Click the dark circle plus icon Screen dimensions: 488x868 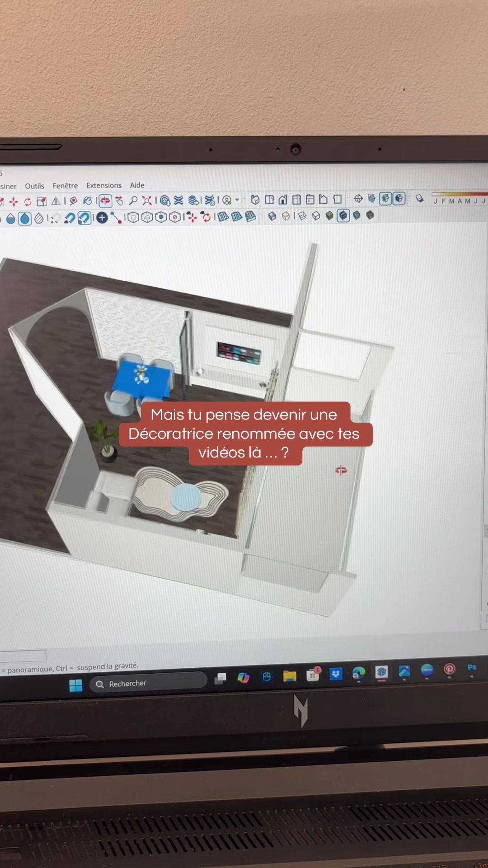coord(102,217)
